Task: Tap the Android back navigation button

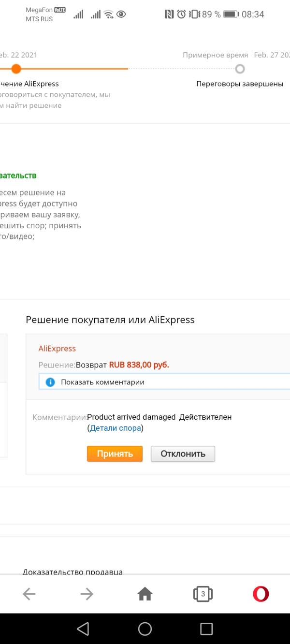Action: click(83, 629)
